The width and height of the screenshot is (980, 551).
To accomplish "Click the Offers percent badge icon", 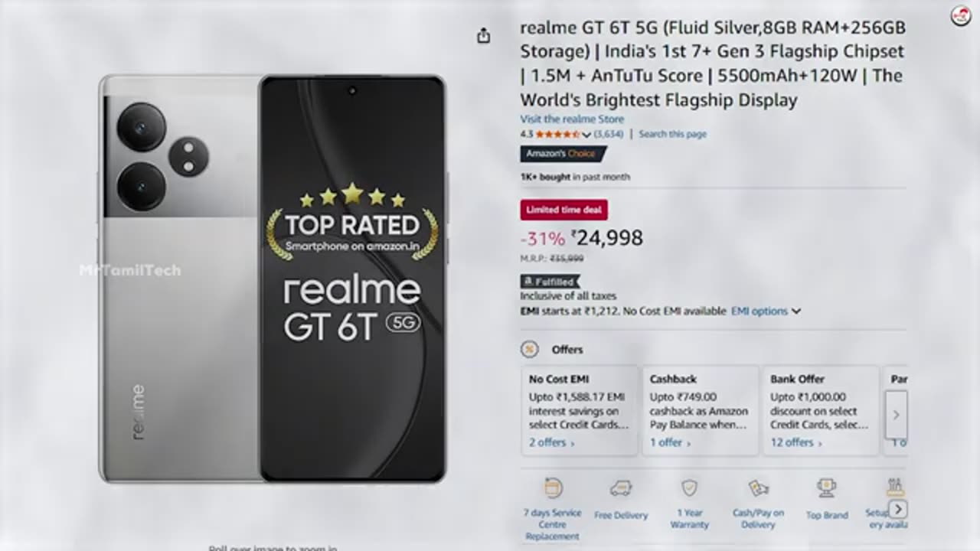I will (529, 350).
